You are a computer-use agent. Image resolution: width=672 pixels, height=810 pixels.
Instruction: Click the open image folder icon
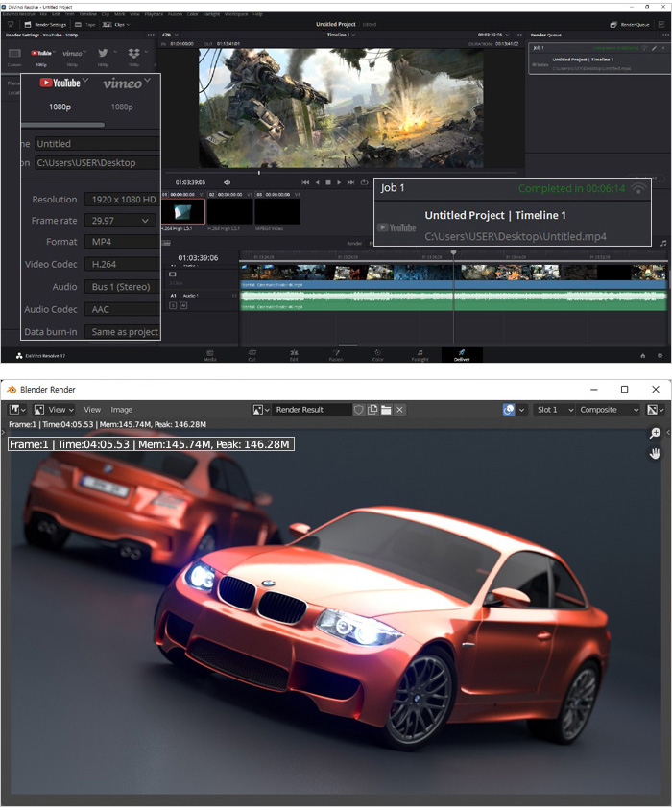point(386,410)
